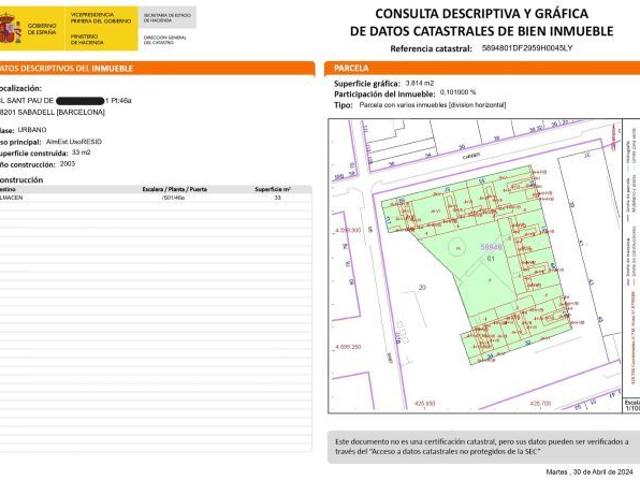Select participation value 0,101000 %
This screenshot has height=480, width=640.
tap(458, 92)
